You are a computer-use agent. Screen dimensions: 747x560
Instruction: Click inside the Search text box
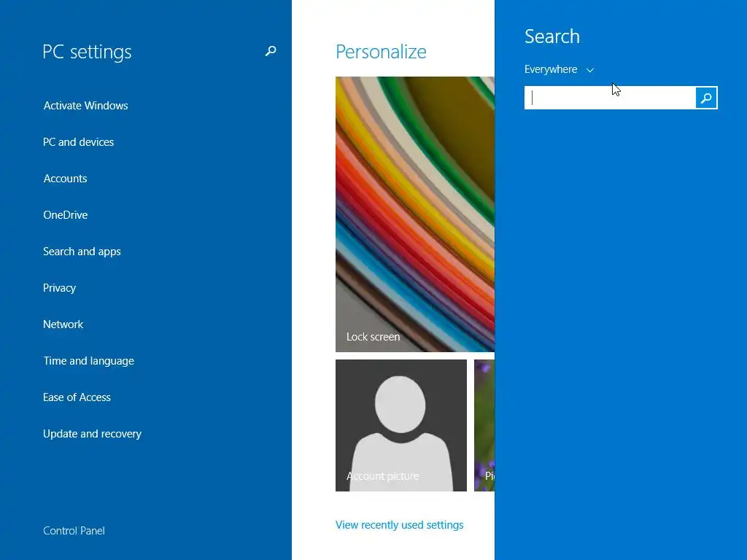click(x=610, y=98)
